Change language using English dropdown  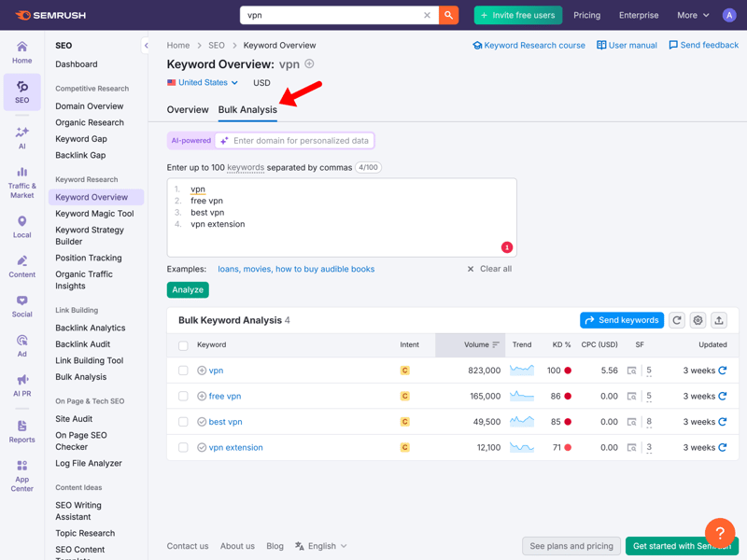pyautogui.click(x=321, y=546)
